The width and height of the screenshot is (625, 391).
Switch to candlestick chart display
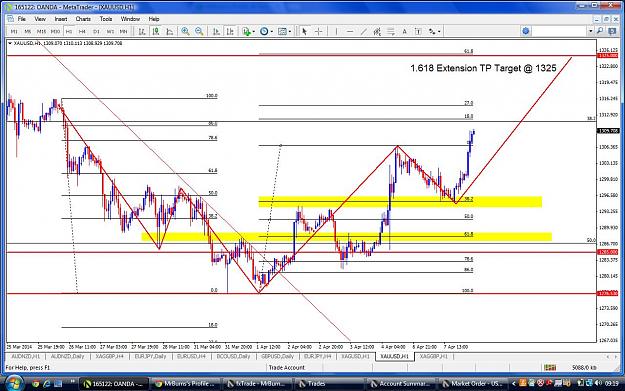click(156, 31)
